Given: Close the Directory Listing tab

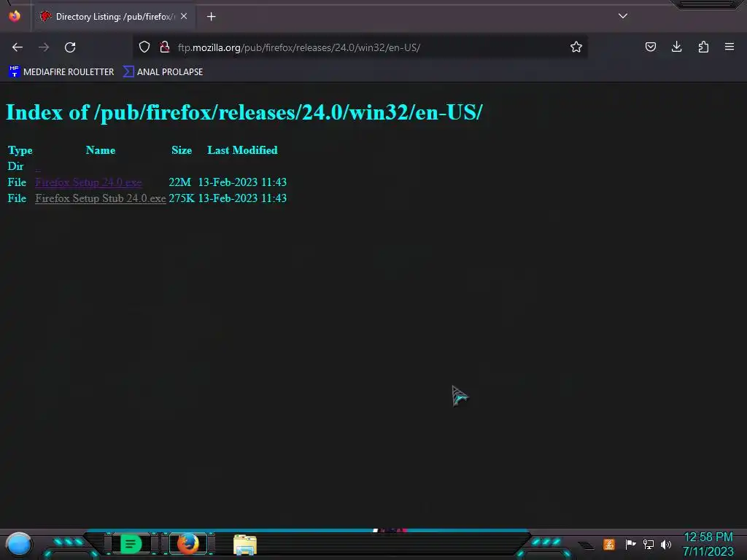Looking at the screenshot, I should coord(184,16).
